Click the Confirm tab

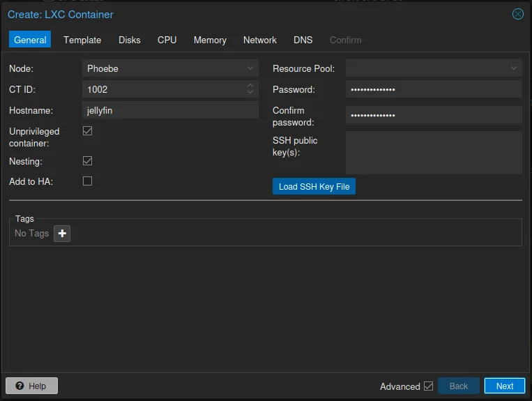[345, 40]
